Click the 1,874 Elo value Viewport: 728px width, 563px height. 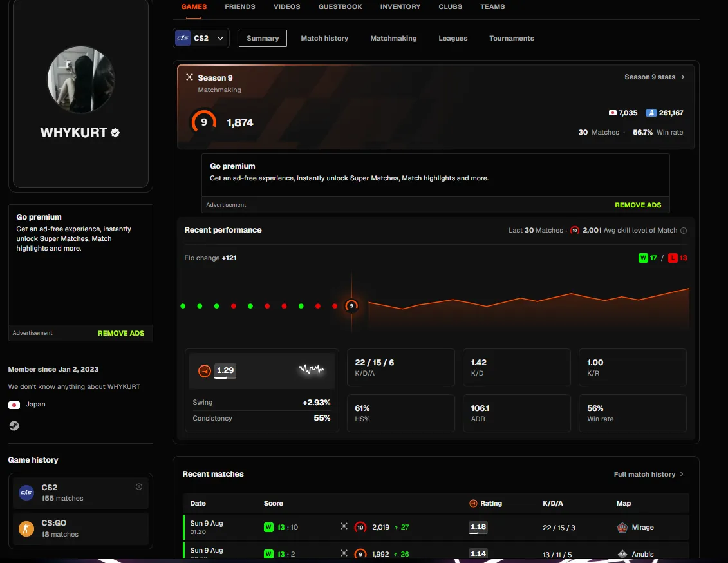pyautogui.click(x=240, y=122)
